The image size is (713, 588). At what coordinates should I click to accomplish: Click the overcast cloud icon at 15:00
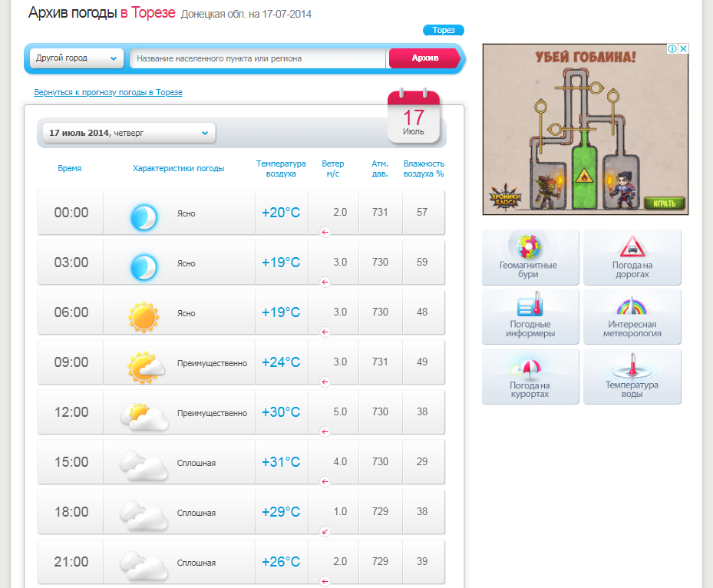(x=144, y=466)
